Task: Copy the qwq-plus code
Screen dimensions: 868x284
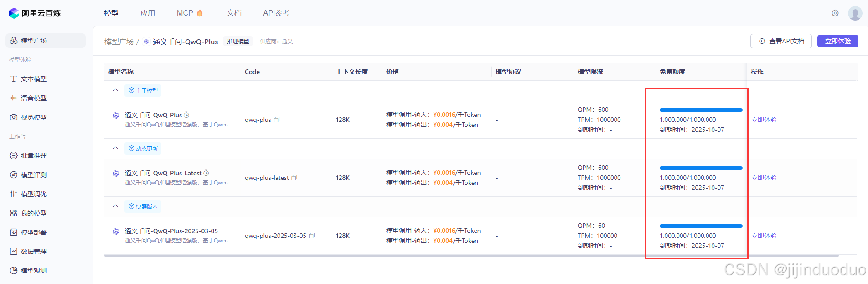Action: (277, 120)
